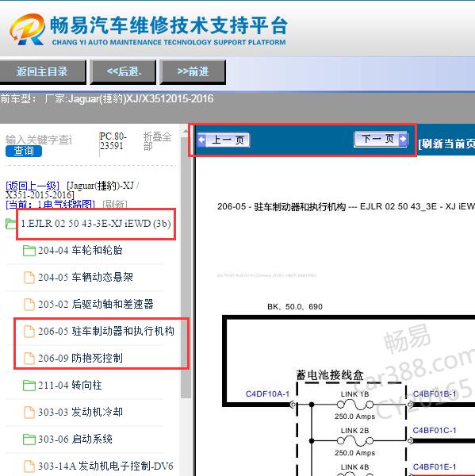Click the document icon of 204-05 车辆动态悬架
Screen dimensions: 475x476
(x=29, y=278)
